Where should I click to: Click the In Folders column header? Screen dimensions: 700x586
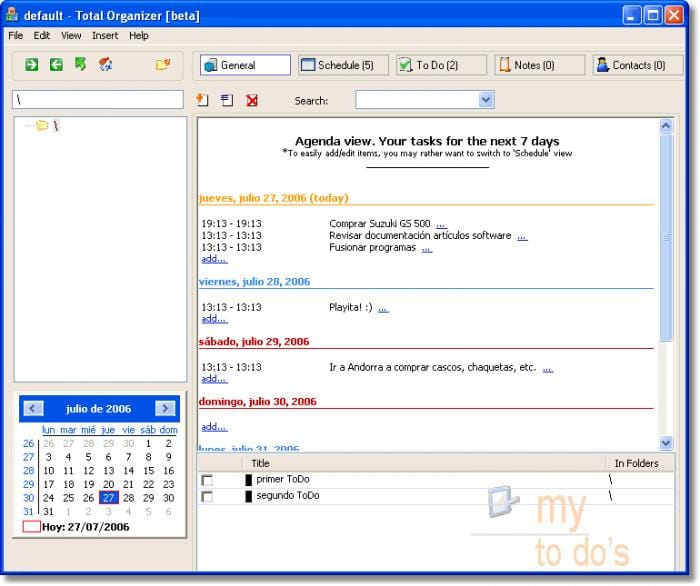pos(639,463)
